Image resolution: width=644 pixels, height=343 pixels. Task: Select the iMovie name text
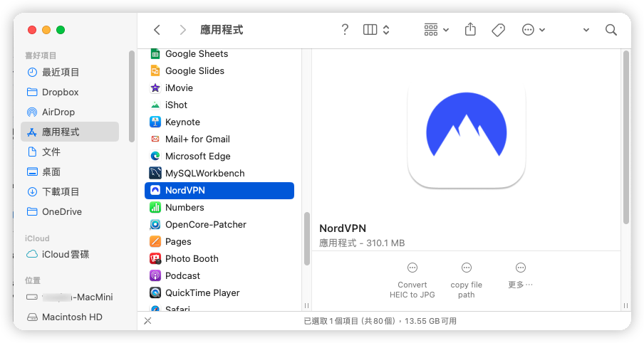[179, 88]
